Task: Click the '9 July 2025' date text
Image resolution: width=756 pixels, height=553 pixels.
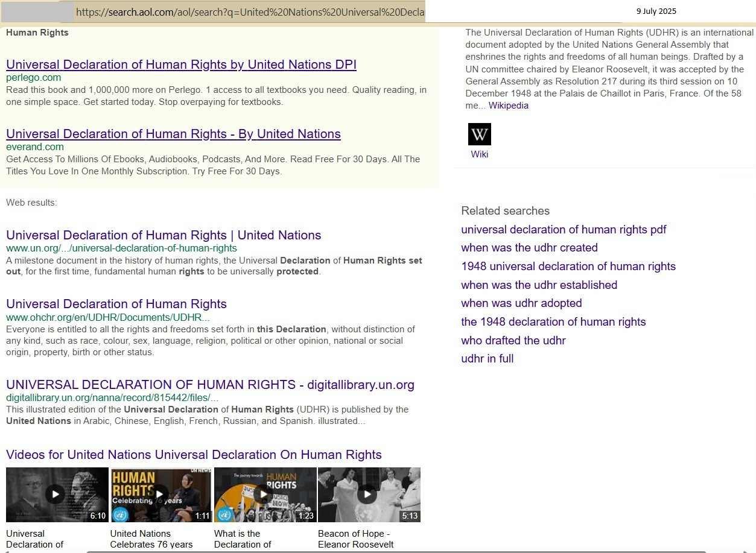Action: [656, 11]
